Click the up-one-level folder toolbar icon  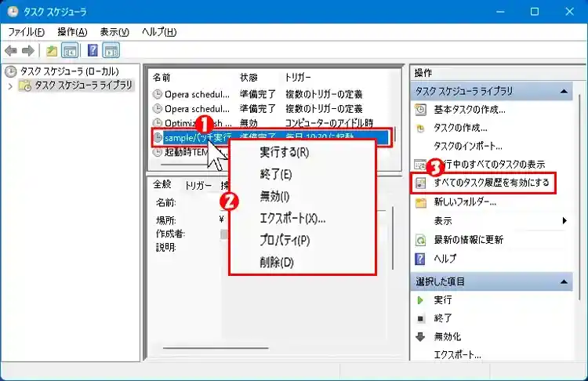click(52, 51)
